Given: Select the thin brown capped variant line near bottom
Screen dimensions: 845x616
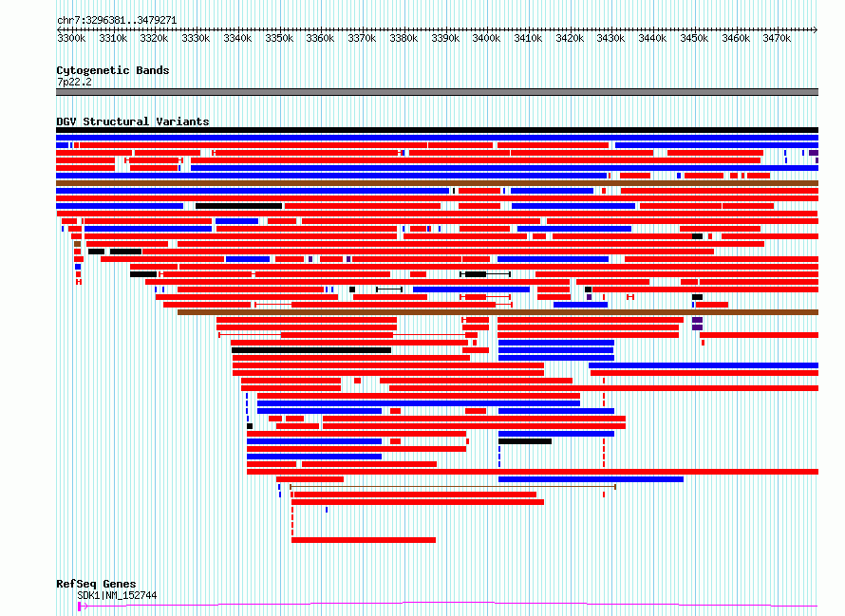Looking at the screenshot, I should [453, 487].
